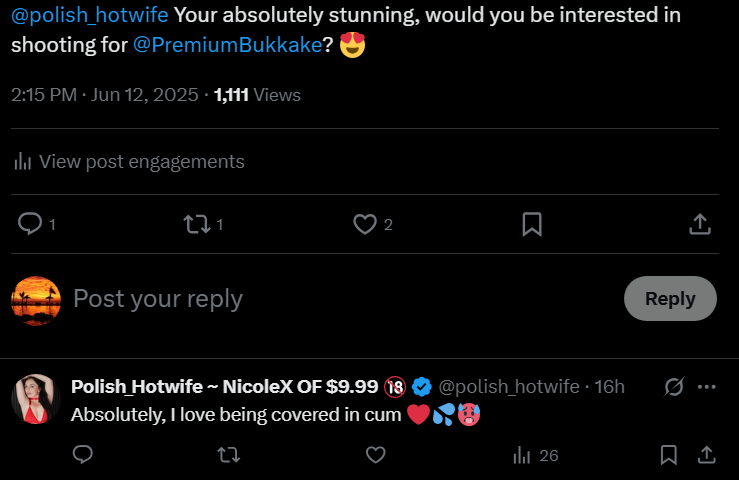Open the sunset profile avatar beside reply box
Viewport: 739px width, 480px height.
36,299
